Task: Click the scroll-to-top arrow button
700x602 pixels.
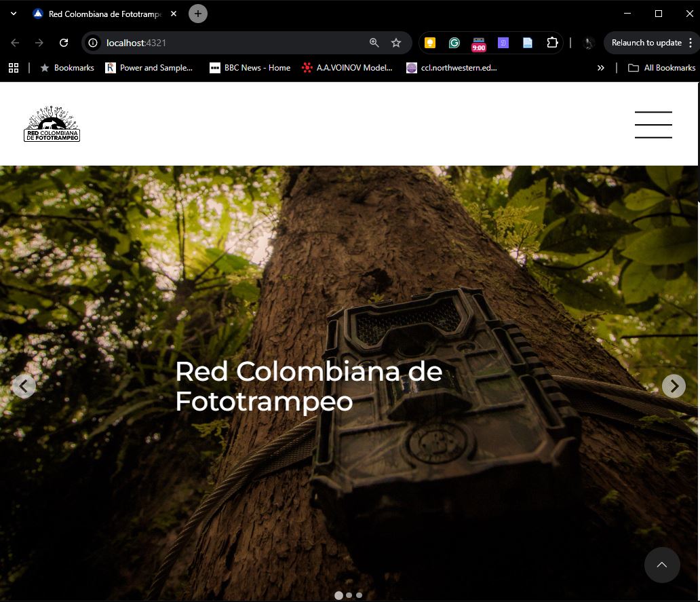Action: [662, 565]
